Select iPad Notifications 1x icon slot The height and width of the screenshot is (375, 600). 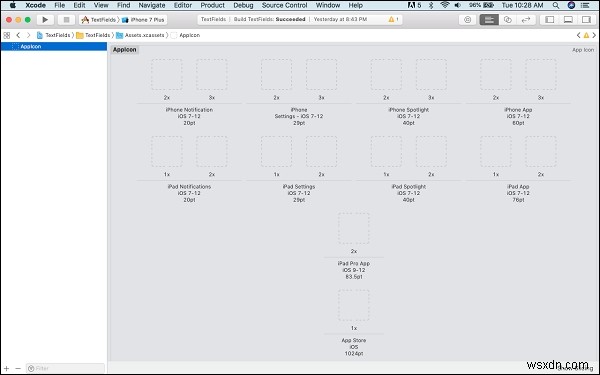tap(166, 151)
